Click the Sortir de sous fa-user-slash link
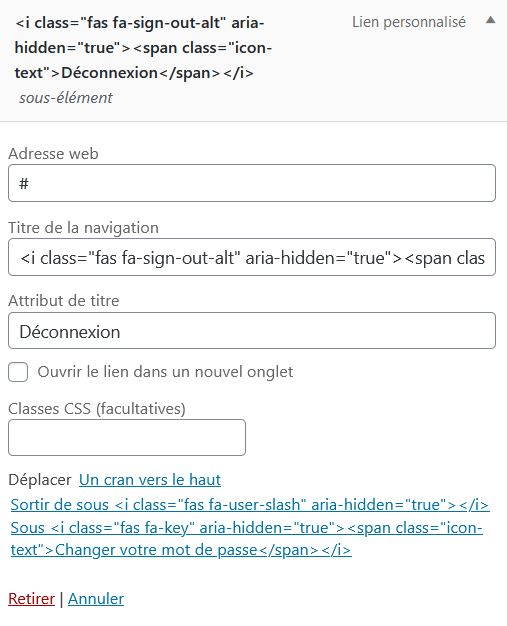The height and width of the screenshot is (626, 507). [250, 505]
